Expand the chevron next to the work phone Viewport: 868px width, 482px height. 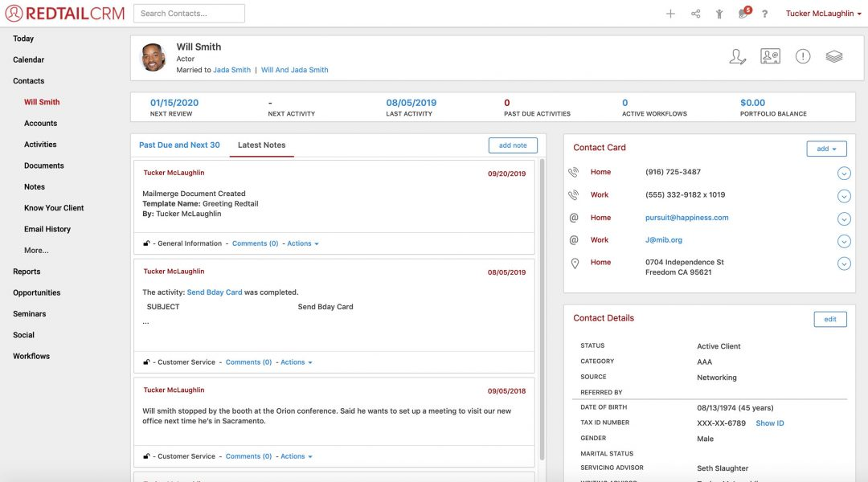[x=844, y=195]
